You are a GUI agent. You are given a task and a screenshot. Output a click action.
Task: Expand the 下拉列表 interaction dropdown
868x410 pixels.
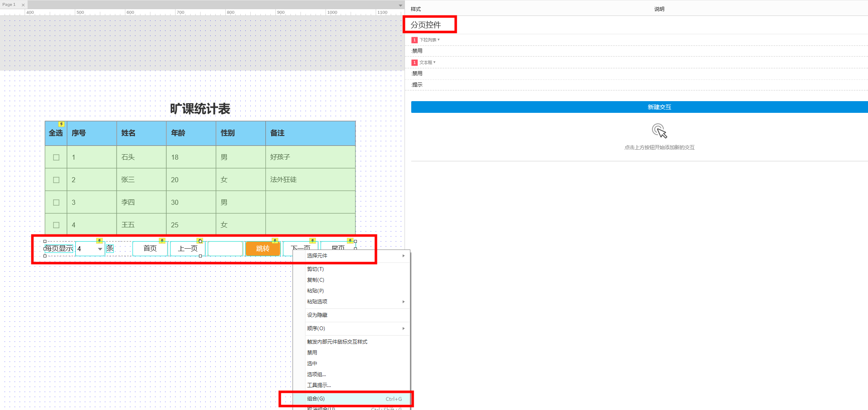pyautogui.click(x=429, y=40)
